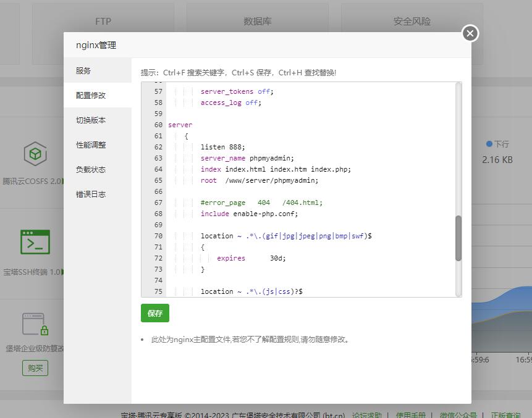Open the FTP management panel

tap(103, 21)
